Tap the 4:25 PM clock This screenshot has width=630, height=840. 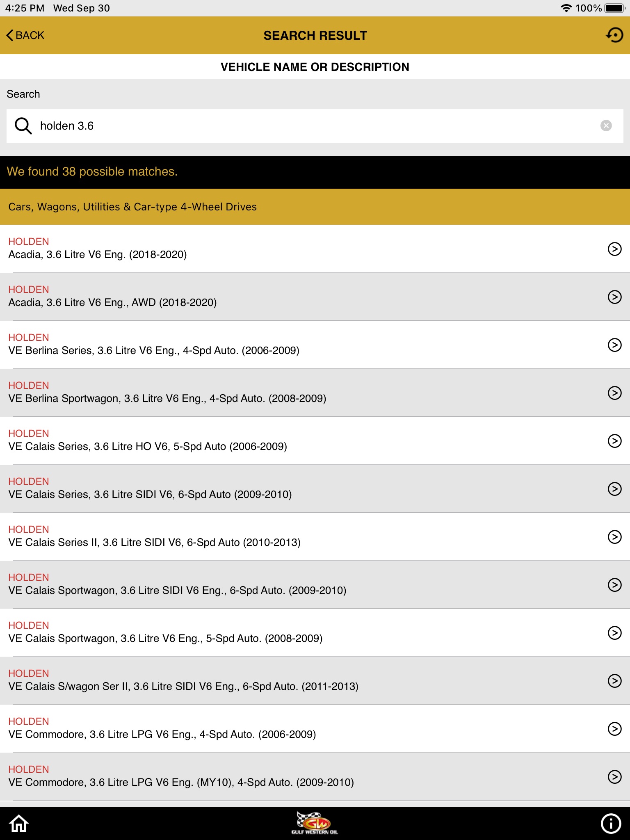25,8
